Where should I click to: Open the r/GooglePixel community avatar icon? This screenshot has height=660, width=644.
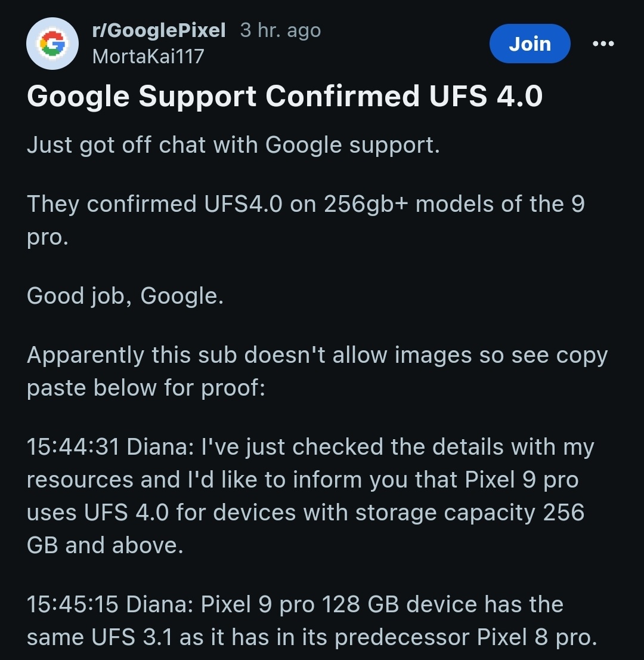[52, 44]
